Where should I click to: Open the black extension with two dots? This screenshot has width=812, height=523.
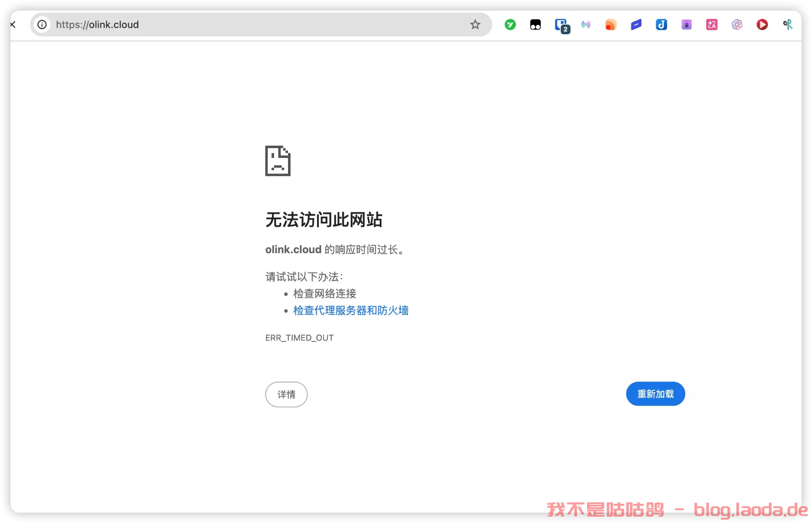(x=535, y=25)
